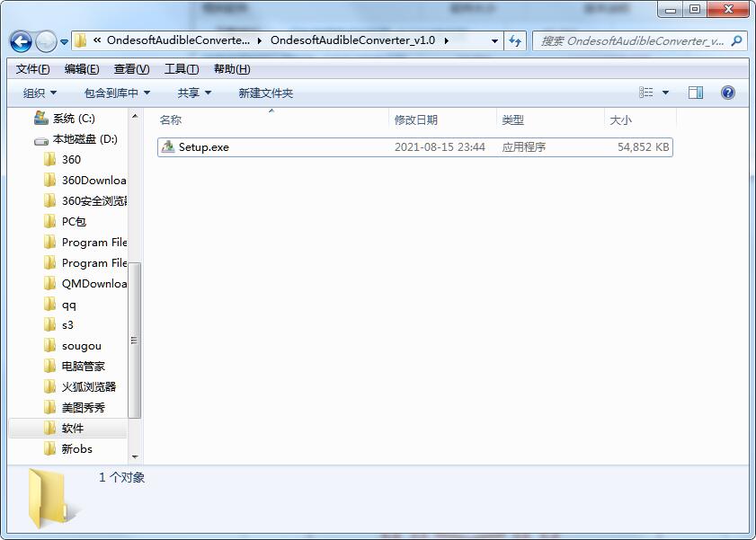Click the 本地磁盘 (D:) drive icon
Screen dimensions: 756x540
point(41,141)
